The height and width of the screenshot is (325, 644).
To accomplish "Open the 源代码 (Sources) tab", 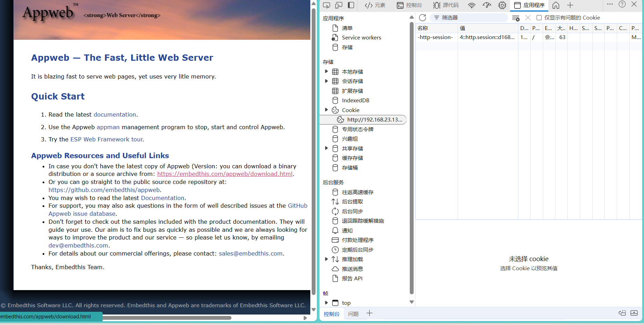I will [446, 5].
